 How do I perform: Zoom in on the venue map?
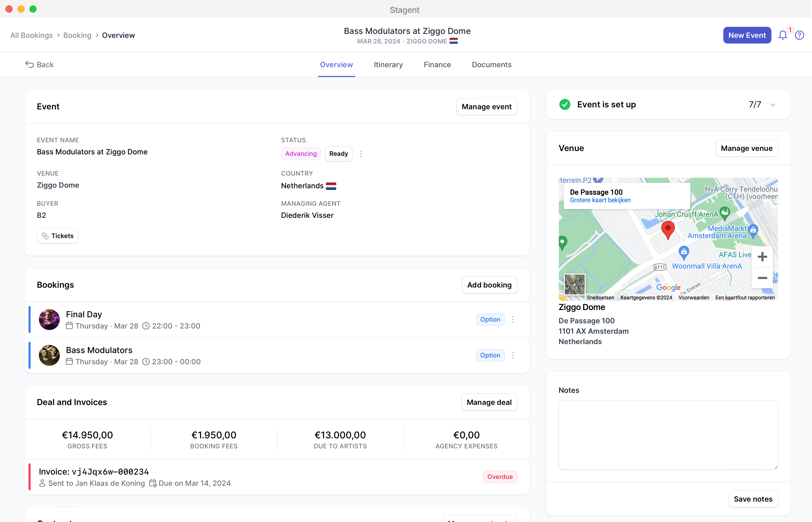pos(762,257)
